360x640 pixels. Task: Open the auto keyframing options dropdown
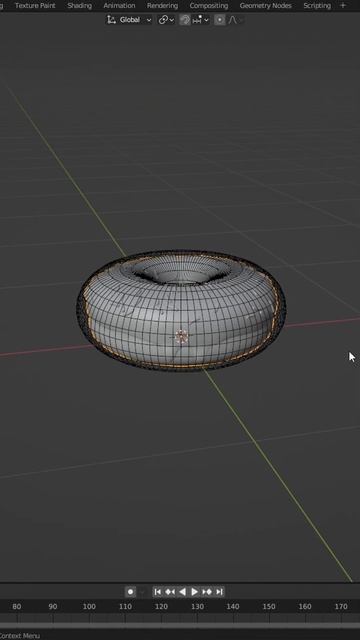[142, 592]
